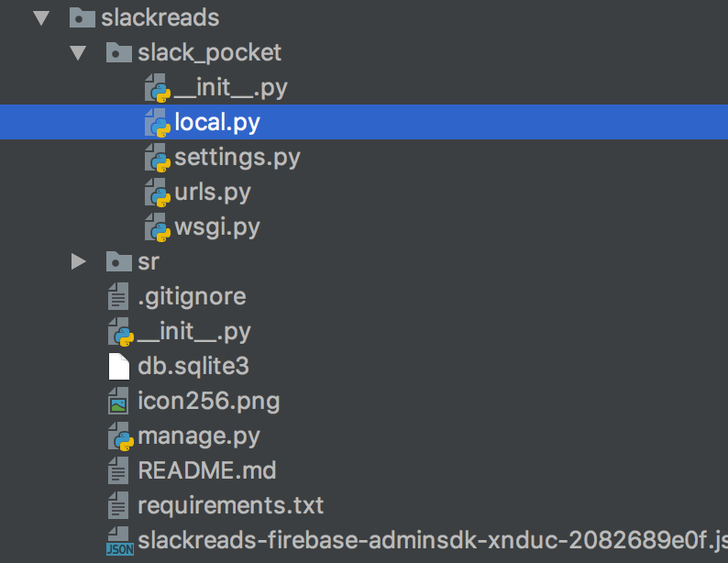
Task: Select the slack_pocket folder name
Action: [x=209, y=52]
